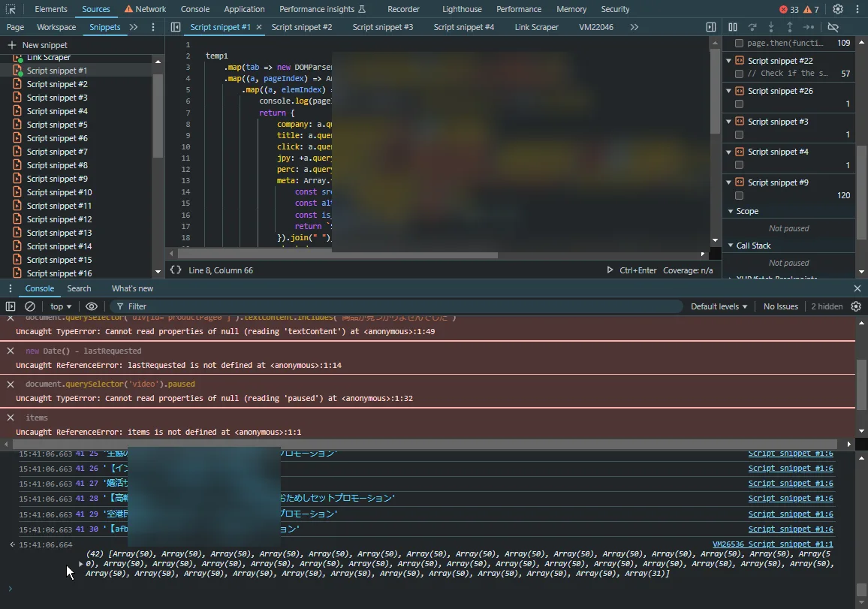Viewport: 868px width, 609px height.
Task: Expand the logged array result
Action: pyautogui.click(x=81, y=563)
